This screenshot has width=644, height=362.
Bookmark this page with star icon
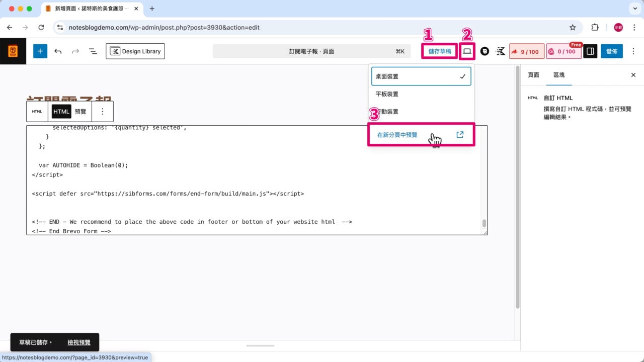pyautogui.click(x=573, y=28)
